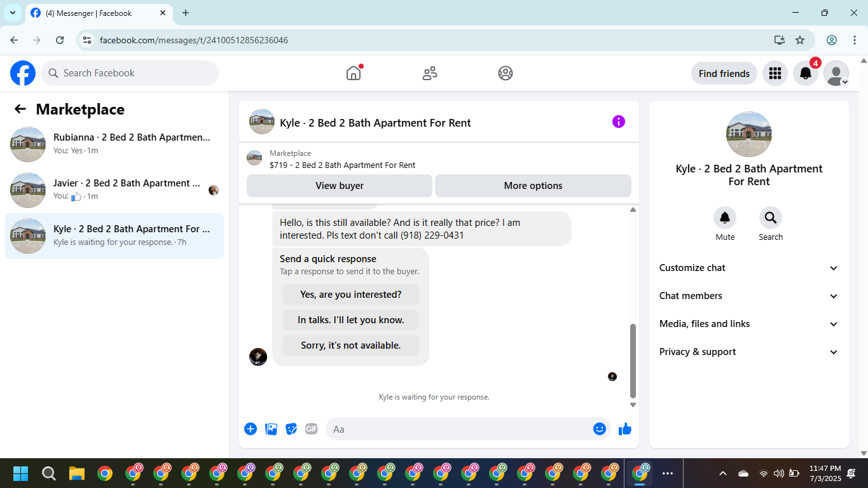Expand Customize chat section
The width and height of the screenshot is (868, 488).
[x=749, y=268]
